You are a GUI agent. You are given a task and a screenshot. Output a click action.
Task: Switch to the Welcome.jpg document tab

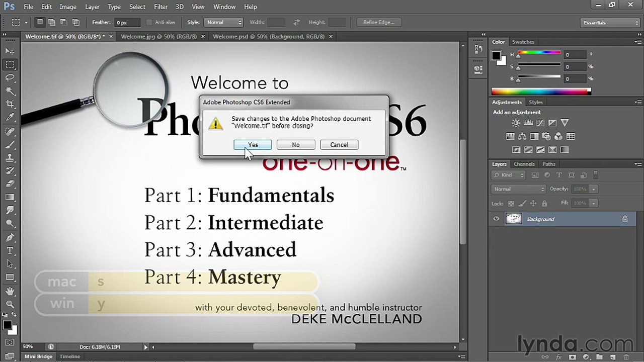point(159,36)
